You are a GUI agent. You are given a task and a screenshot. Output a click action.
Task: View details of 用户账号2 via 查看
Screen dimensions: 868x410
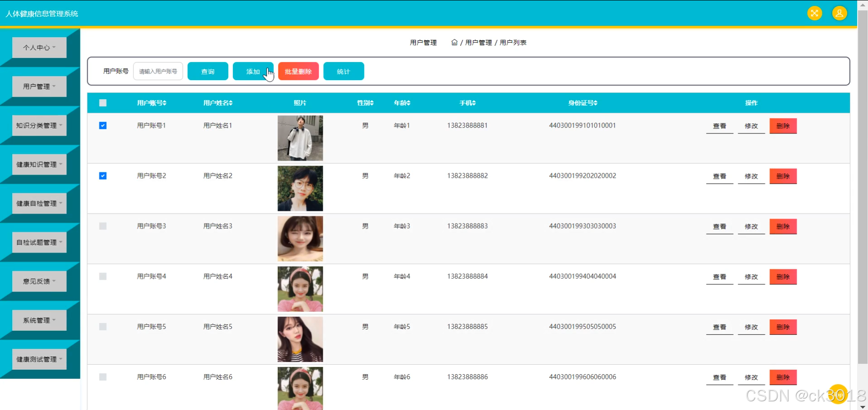click(x=720, y=176)
